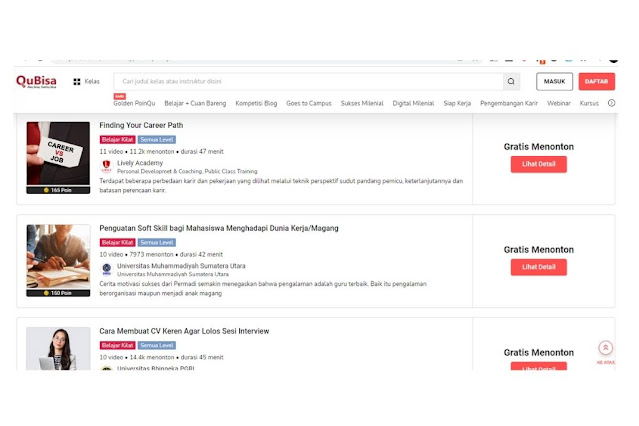
Task: Click Universitas Muhammadiyah Sumatera Utara logo
Action: click(106, 269)
